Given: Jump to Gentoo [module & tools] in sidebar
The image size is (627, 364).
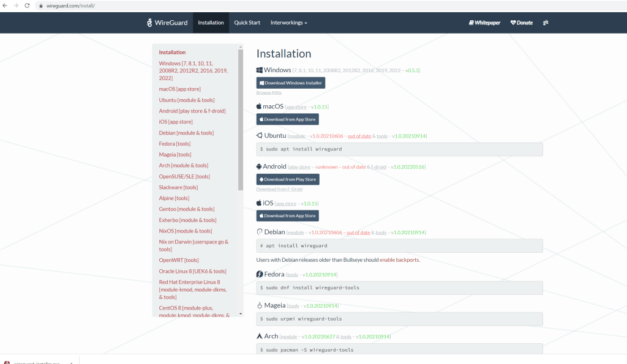Looking at the screenshot, I should [x=187, y=209].
